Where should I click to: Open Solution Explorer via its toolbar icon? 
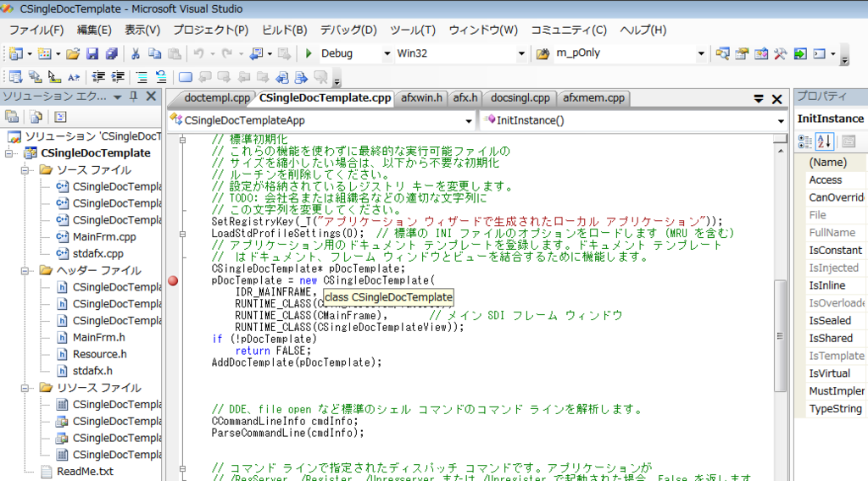(722, 53)
